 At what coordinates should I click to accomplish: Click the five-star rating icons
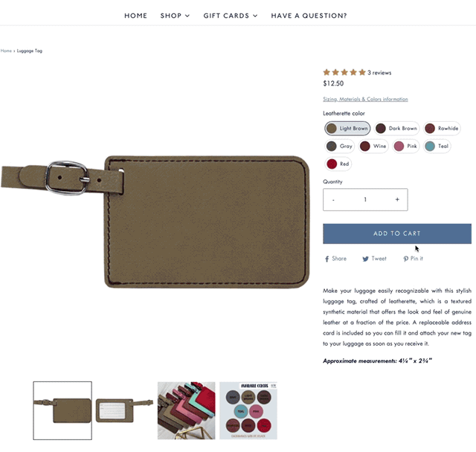pyautogui.click(x=344, y=73)
